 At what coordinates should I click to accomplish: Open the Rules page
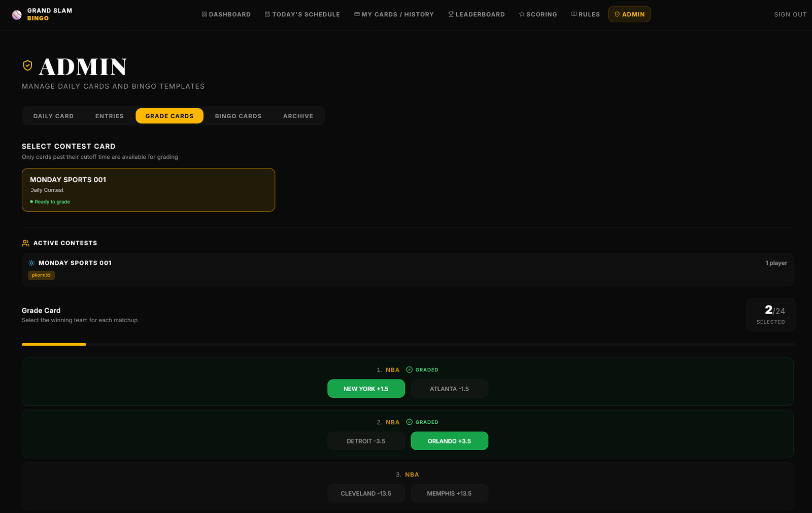(x=585, y=15)
